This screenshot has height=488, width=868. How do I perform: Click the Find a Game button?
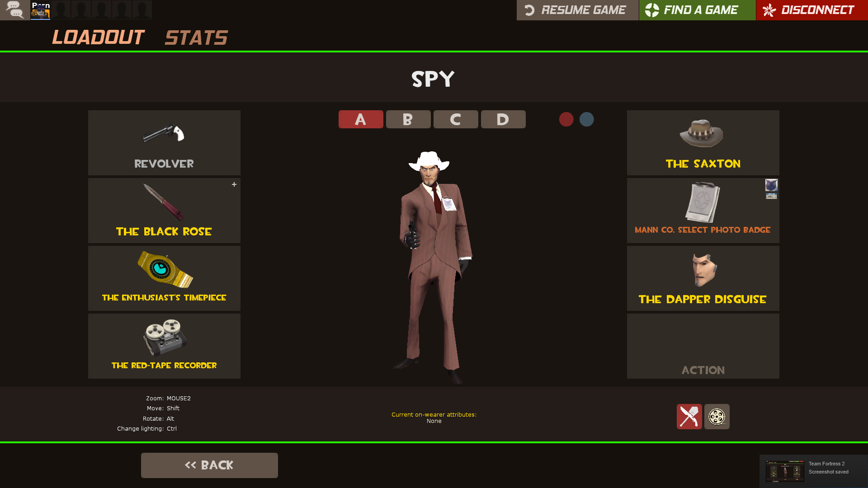pyautogui.click(x=698, y=10)
